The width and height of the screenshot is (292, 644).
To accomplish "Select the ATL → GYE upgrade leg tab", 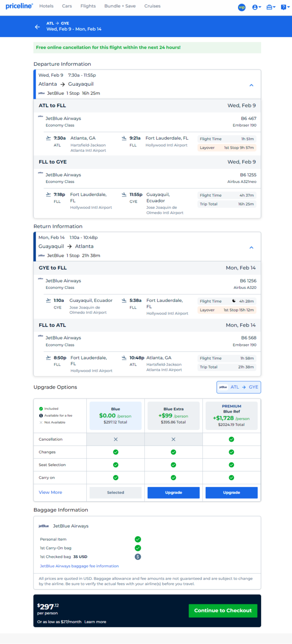I will (239, 387).
